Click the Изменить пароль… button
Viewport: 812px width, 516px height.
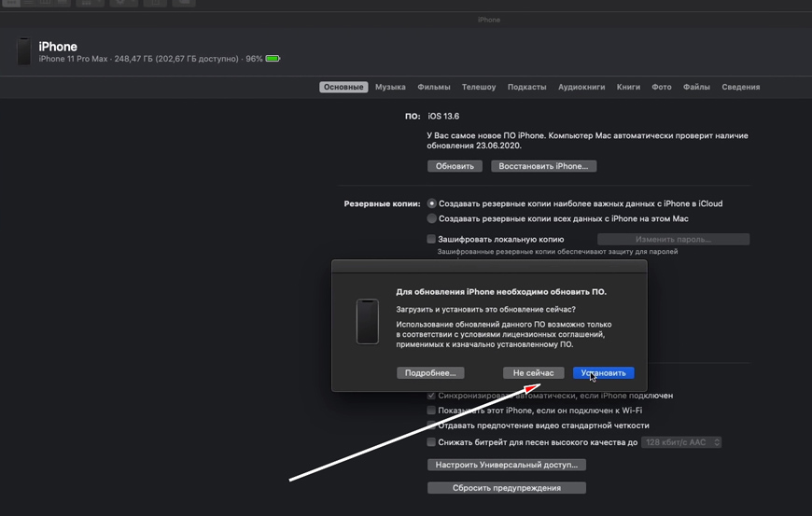coord(673,239)
